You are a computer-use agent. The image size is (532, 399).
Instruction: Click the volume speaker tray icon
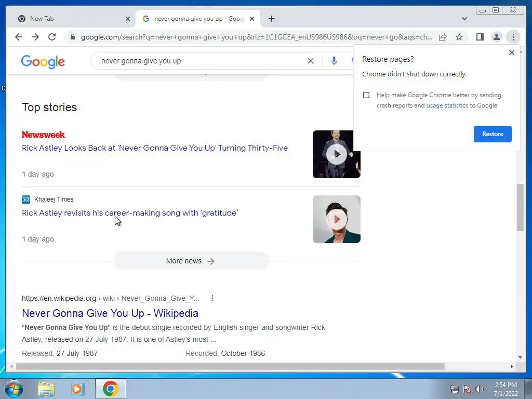[480, 389]
